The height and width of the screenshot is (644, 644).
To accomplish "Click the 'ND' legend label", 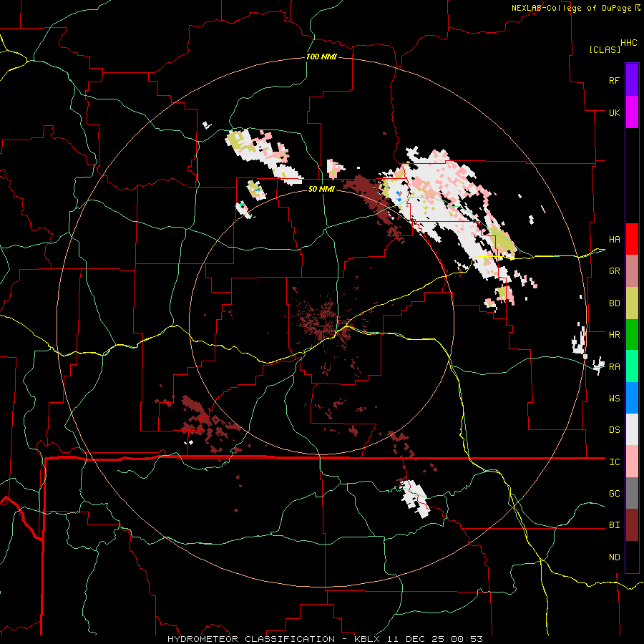I will (614, 557).
